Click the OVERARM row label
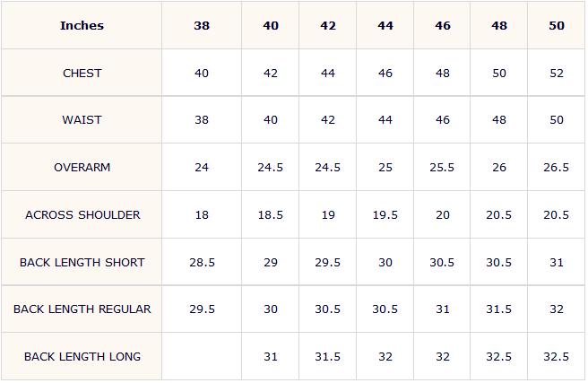Screen dimensions: 588x383 (82, 168)
